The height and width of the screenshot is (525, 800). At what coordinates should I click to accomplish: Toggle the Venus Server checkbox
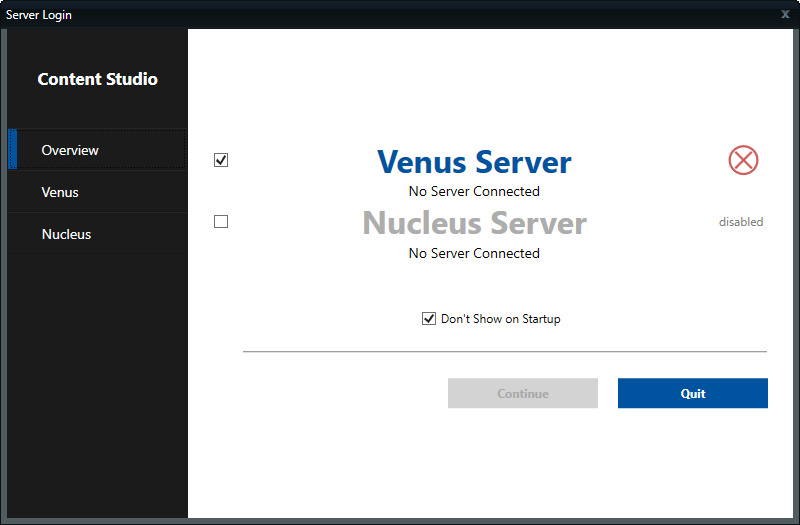coord(221,160)
